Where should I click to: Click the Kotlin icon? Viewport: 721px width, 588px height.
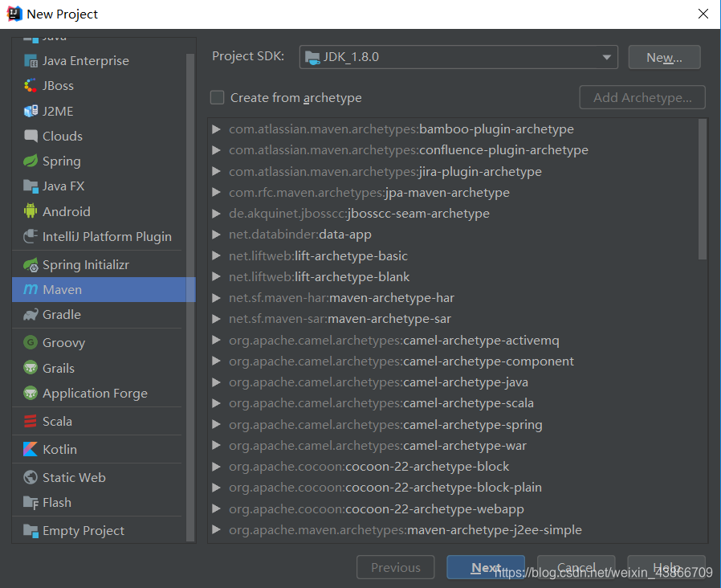click(x=31, y=450)
